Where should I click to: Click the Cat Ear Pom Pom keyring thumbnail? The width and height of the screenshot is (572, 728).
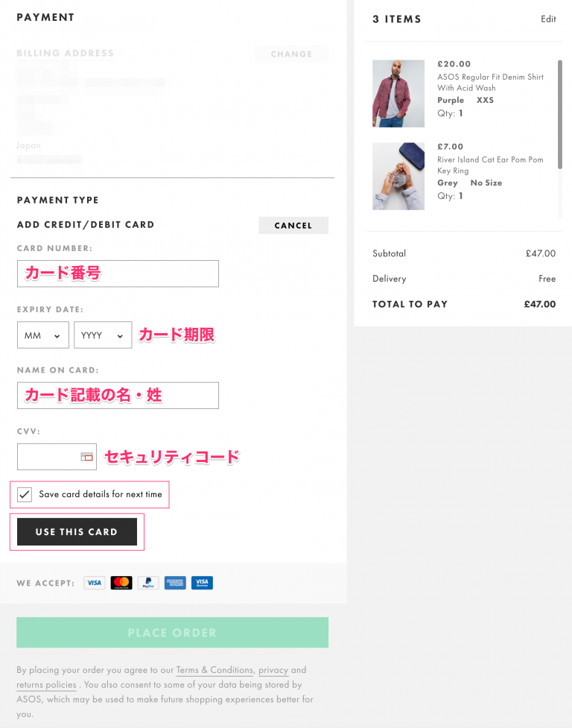(398, 176)
